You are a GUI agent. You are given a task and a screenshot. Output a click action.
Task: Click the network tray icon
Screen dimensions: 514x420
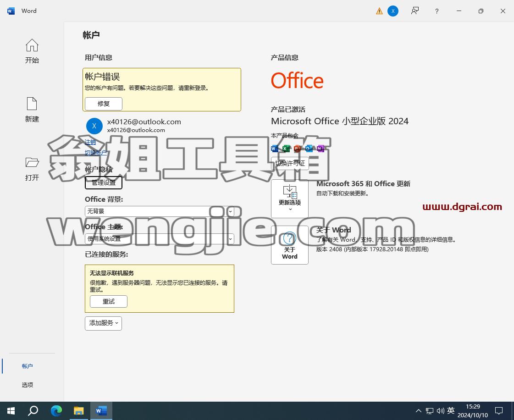click(430, 411)
